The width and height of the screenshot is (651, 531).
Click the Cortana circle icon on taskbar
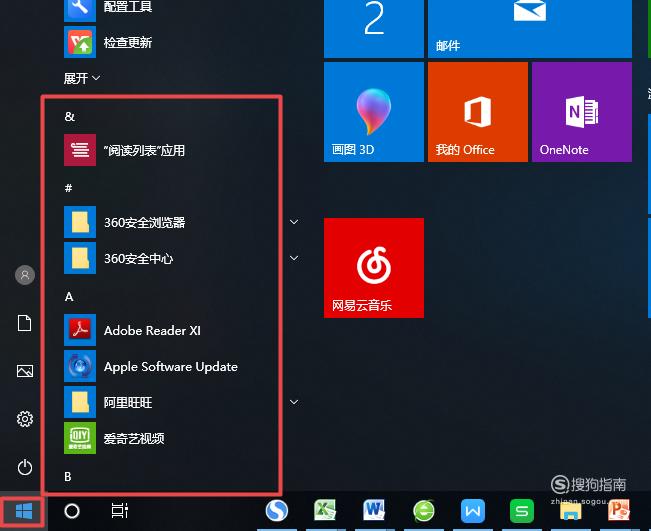tap(72, 511)
